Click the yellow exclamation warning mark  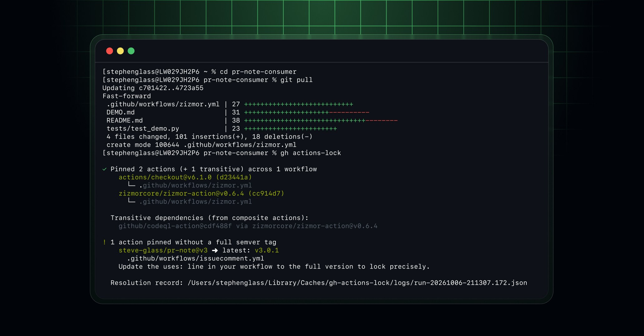(x=105, y=242)
